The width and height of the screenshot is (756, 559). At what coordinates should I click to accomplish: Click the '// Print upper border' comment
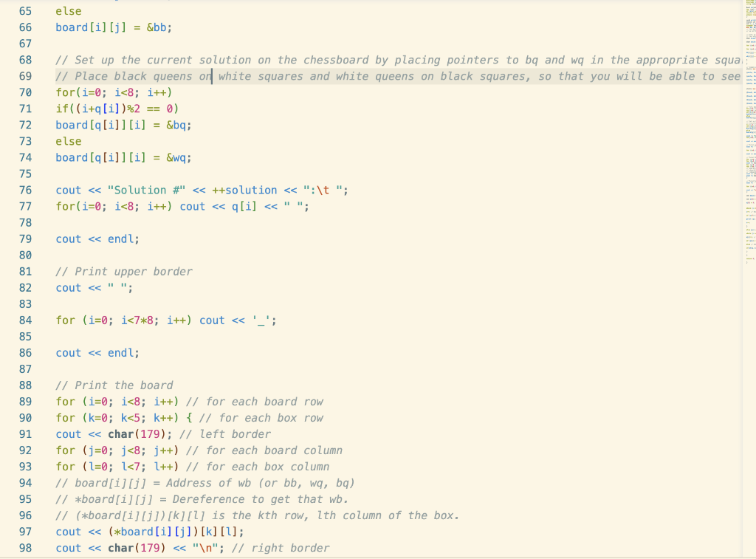pyautogui.click(x=124, y=272)
